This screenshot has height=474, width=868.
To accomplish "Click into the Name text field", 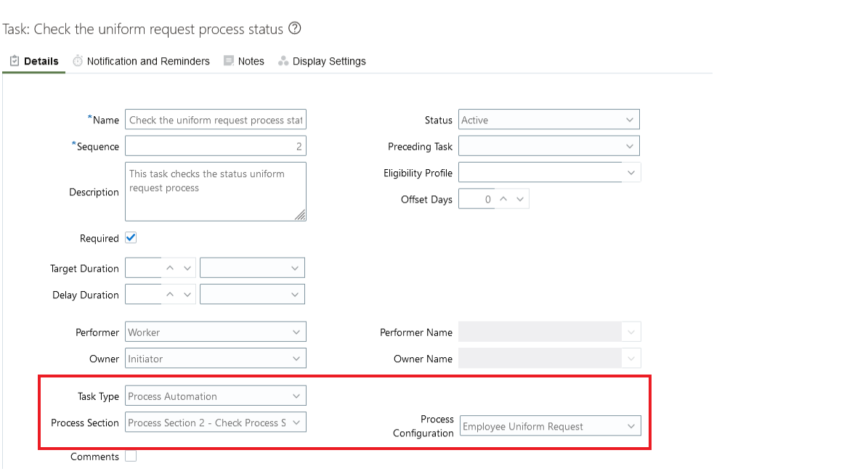I will (x=215, y=120).
